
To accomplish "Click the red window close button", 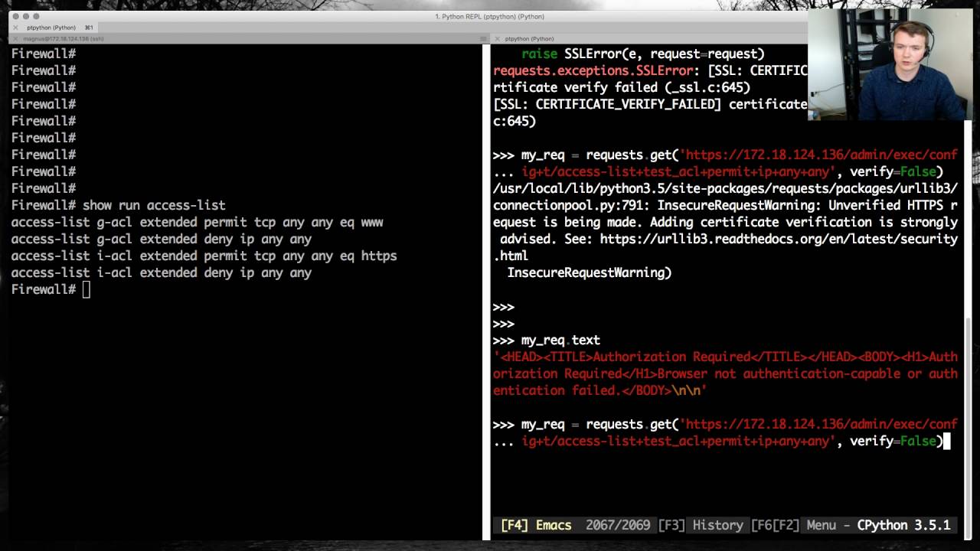I will [x=15, y=16].
